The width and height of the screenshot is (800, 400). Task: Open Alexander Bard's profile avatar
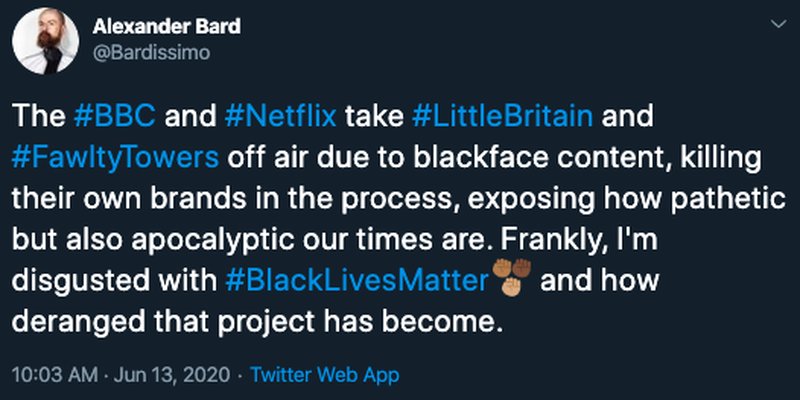click(45, 41)
